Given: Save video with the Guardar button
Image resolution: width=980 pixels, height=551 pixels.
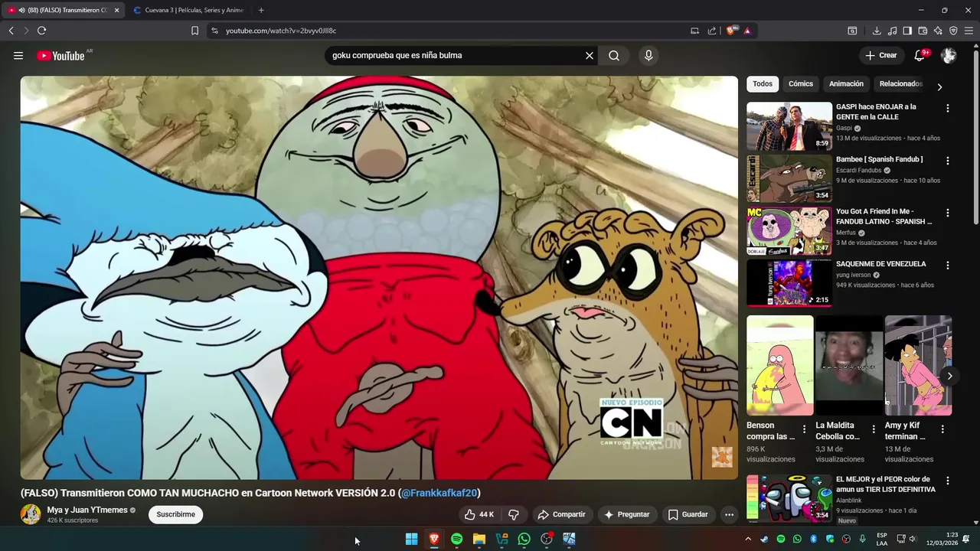Looking at the screenshot, I should (688, 514).
